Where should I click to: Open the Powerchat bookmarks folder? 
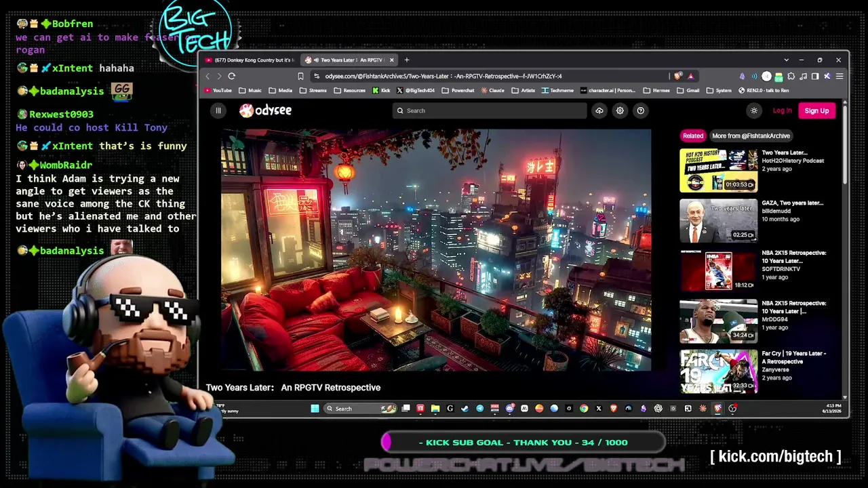(x=458, y=90)
